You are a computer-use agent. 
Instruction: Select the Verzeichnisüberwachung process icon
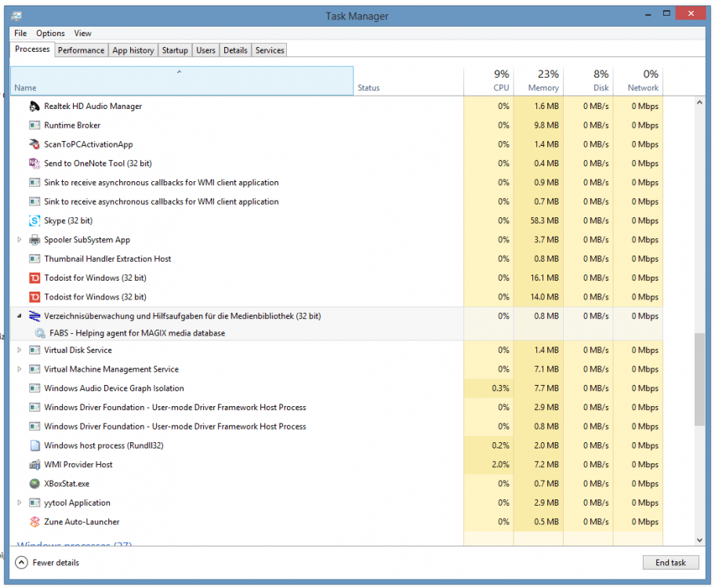(34, 316)
